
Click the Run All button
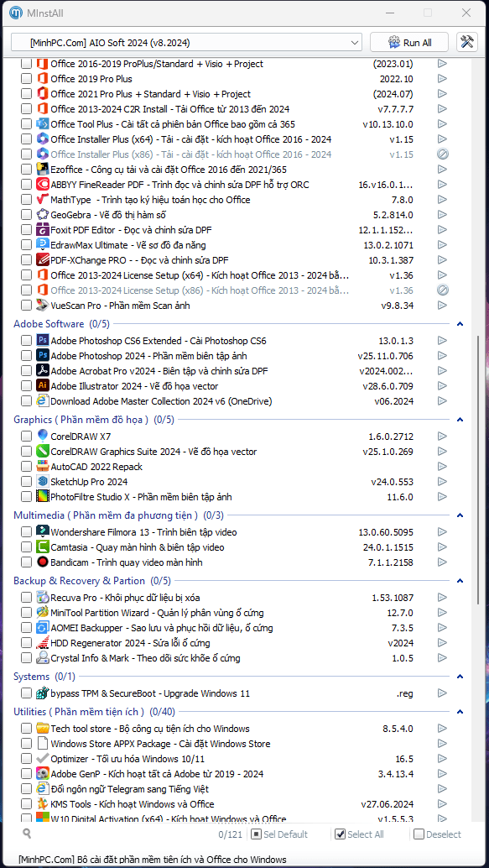pos(410,42)
